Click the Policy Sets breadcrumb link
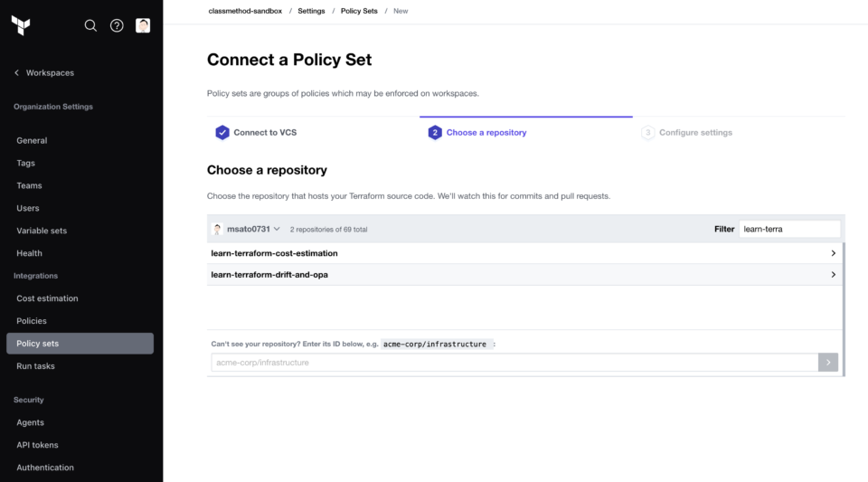This screenshot has height=482, width=868. coord(359,11)
